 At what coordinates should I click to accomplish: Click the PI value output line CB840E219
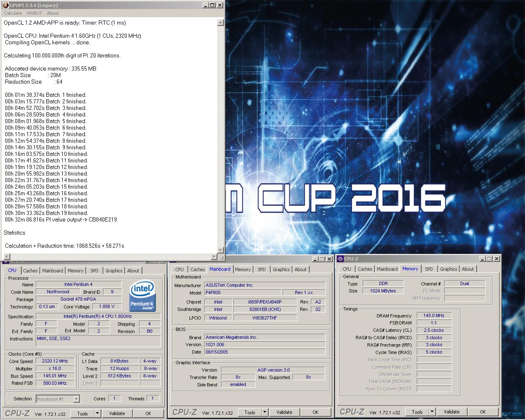click(61, 219)
